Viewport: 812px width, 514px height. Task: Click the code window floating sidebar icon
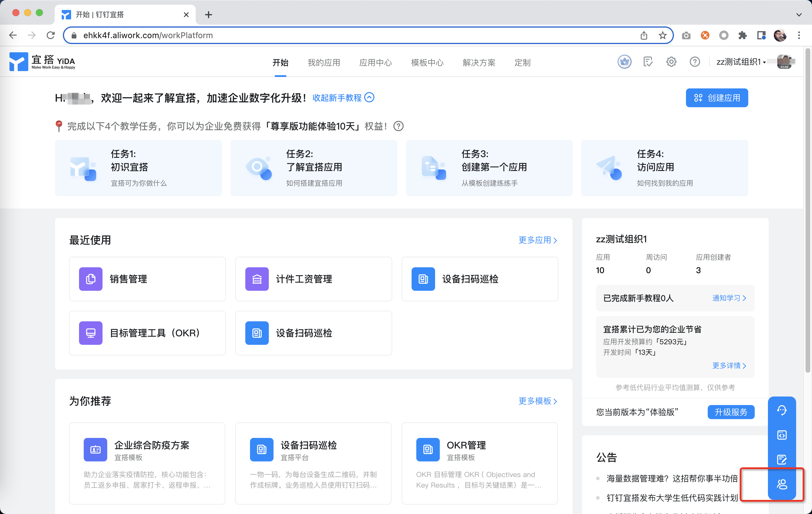tap(782, 435)
